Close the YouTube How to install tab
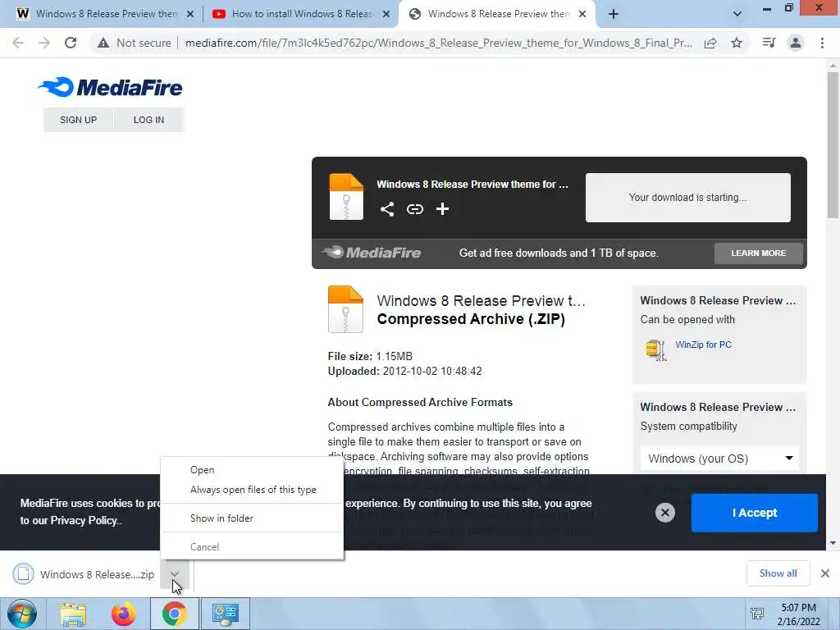This screenshot has width=840, height=630. 386,14
